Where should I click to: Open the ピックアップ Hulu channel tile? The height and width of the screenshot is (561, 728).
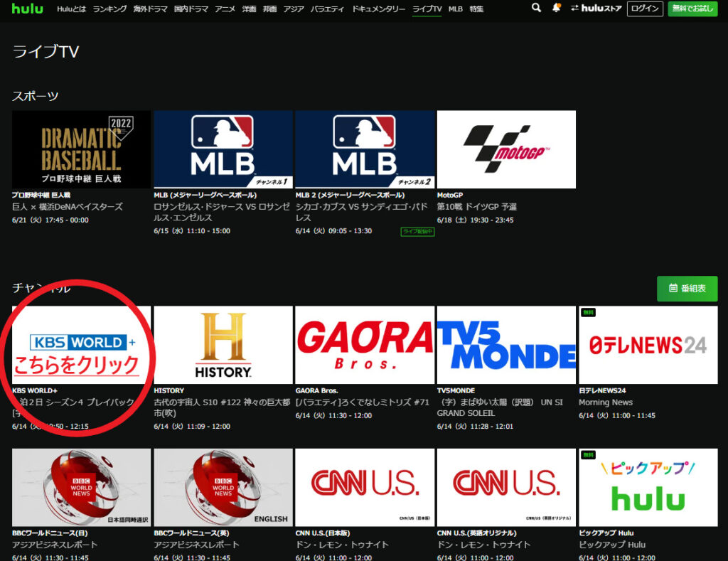pyautogui.click(x=648, y=487)
